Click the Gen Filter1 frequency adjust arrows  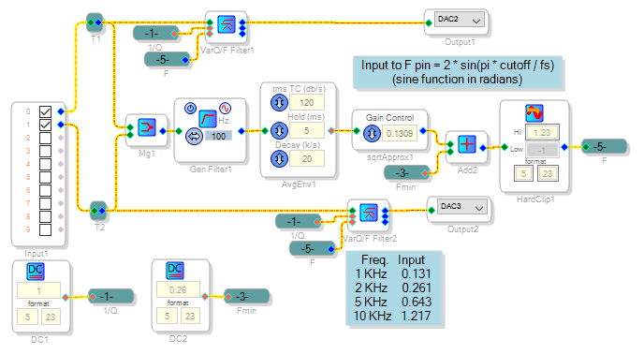pos(194,136)
